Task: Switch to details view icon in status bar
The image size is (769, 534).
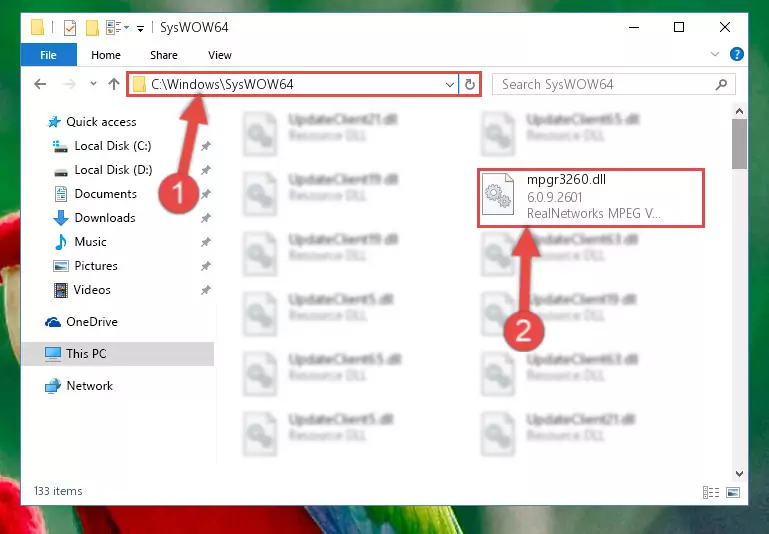Action: pyautogui.click(x=711, y=492)
